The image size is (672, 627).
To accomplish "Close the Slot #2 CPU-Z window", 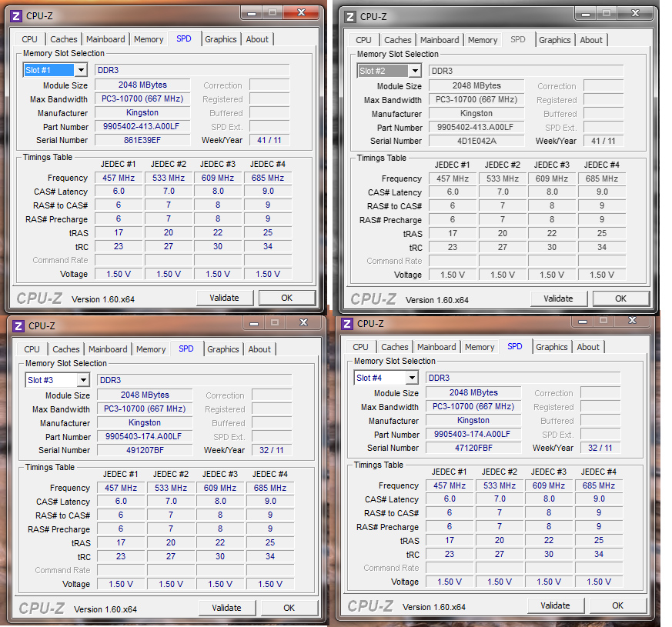I will click(x=635, y=14).
